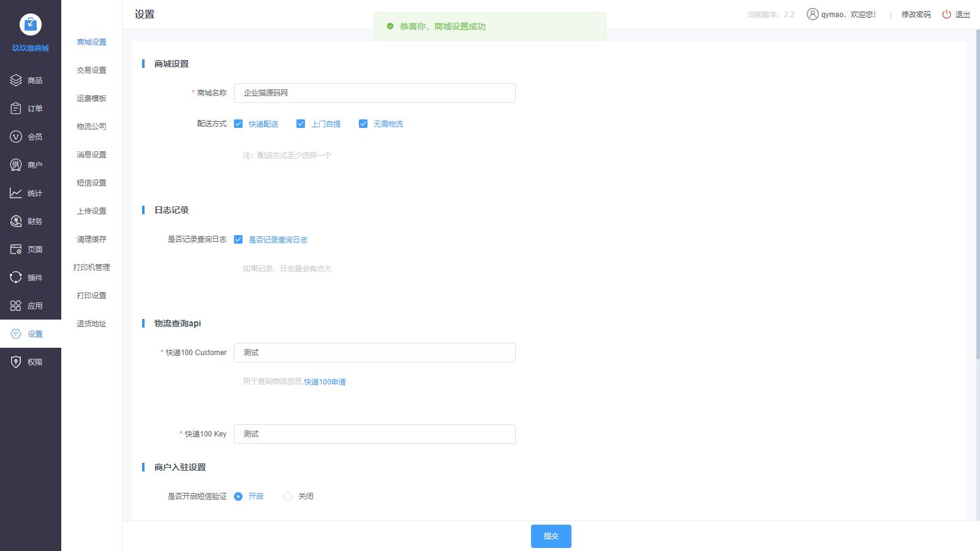Click the 财务 yuan coin icon

(16, 221)
